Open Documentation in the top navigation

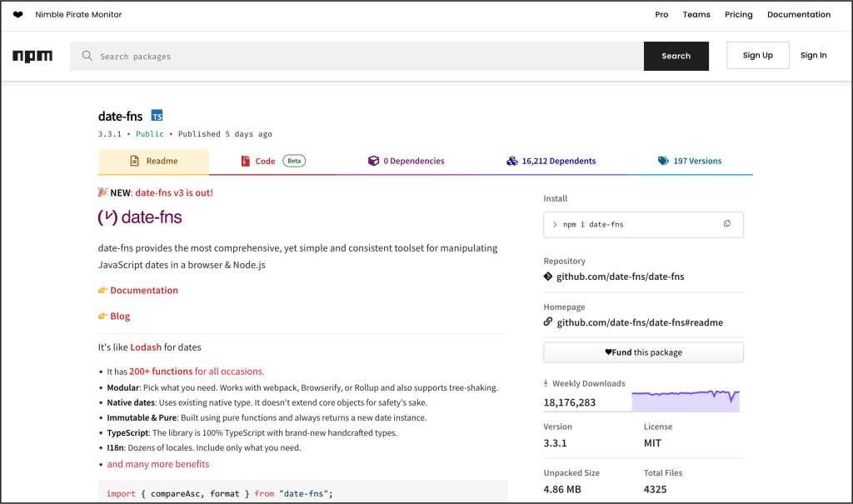click(x=799, y=15)
